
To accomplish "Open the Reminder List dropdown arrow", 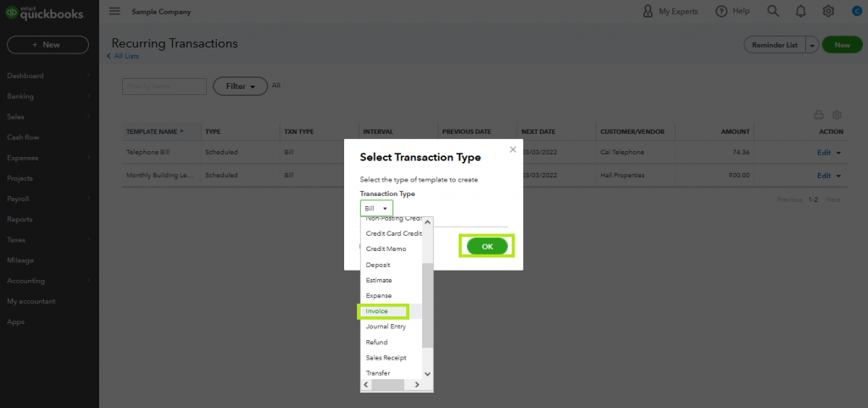I will pyautogui.click(x=812, y=45).
